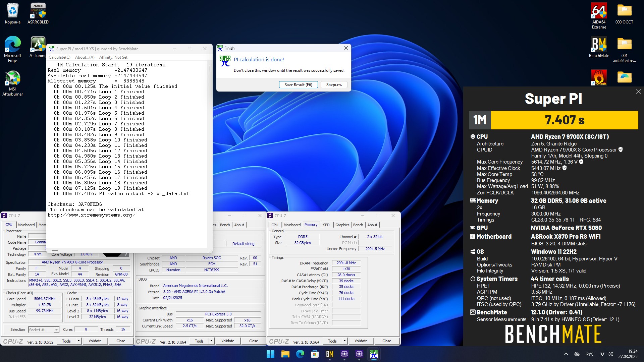Open Microsoft Edge desktop shortcut
Viewport: 644px width, 362px height.
[x=12, y=49]
